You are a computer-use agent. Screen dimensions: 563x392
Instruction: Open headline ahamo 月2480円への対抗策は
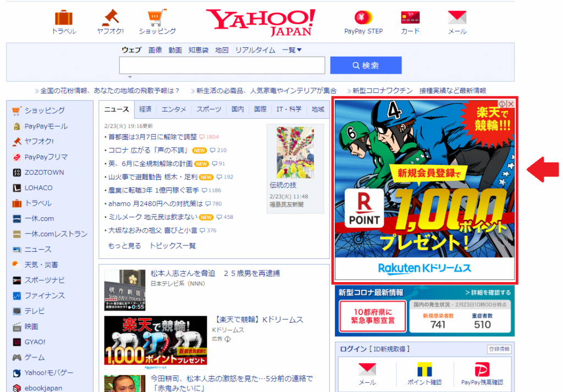[x=156, y=203]
